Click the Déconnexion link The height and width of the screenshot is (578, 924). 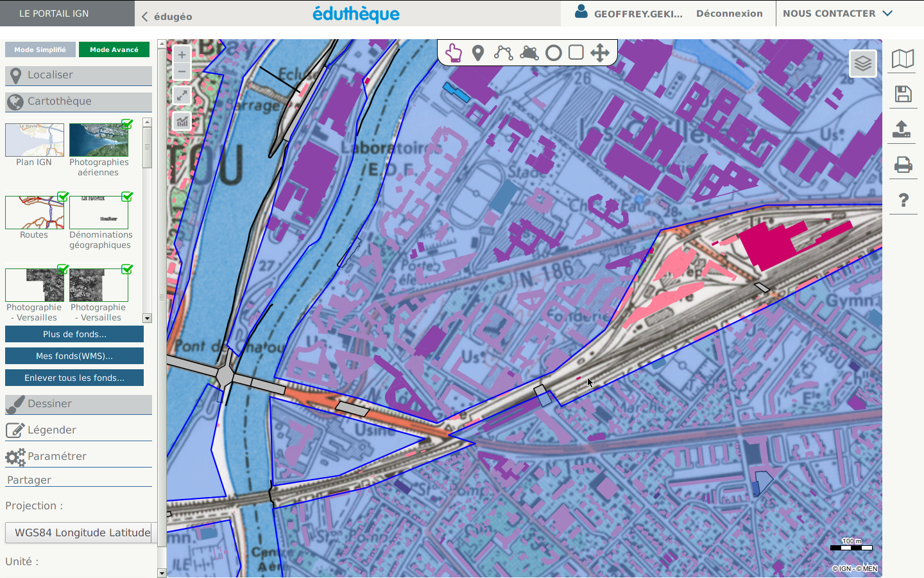coord(729,13)
